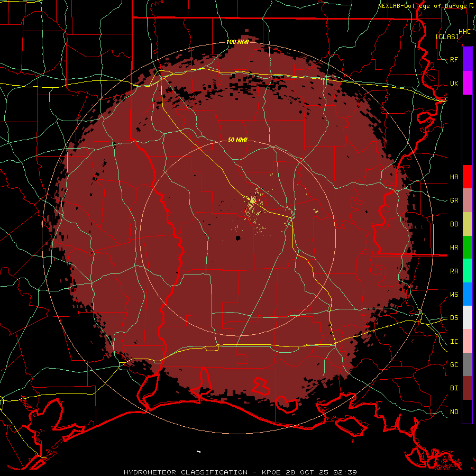Click the BD legend label
The image size is (476, 476).
click(x=454, y=224)
